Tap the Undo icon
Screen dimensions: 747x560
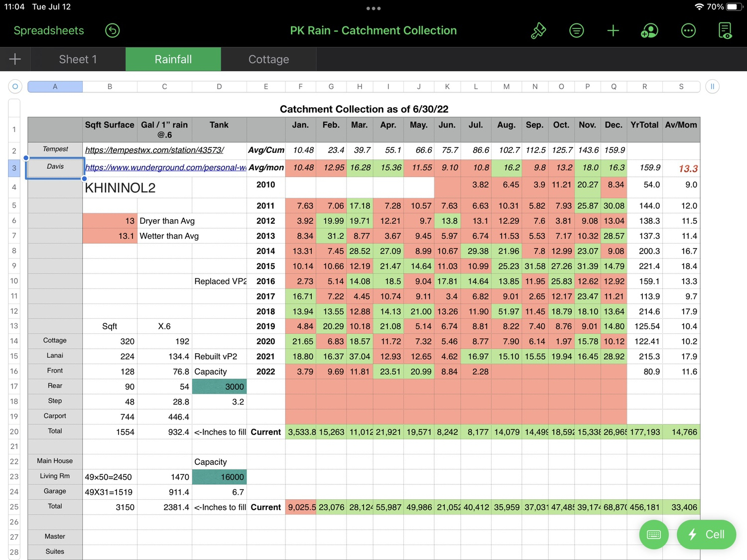click(x=113, y=30)
